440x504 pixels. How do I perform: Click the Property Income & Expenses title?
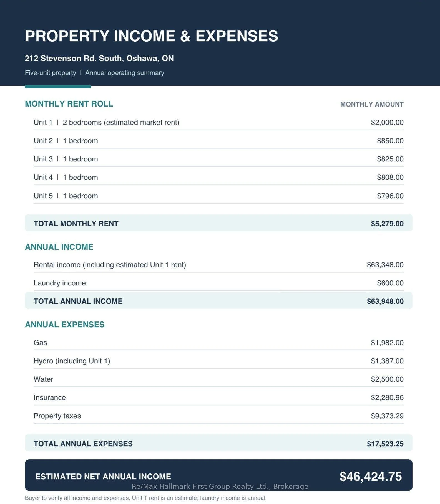coord(151,36)
